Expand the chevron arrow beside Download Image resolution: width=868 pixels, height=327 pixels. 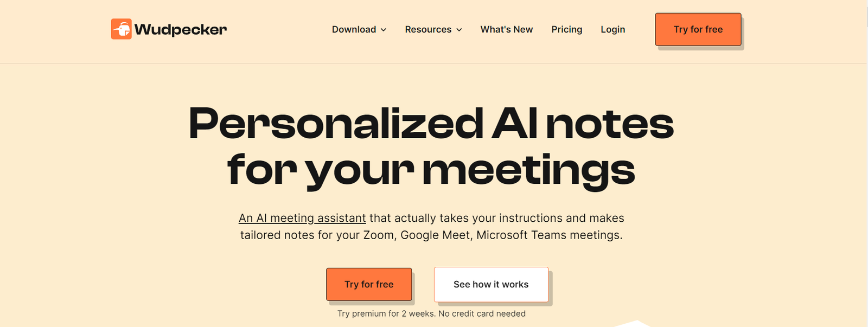384,30
